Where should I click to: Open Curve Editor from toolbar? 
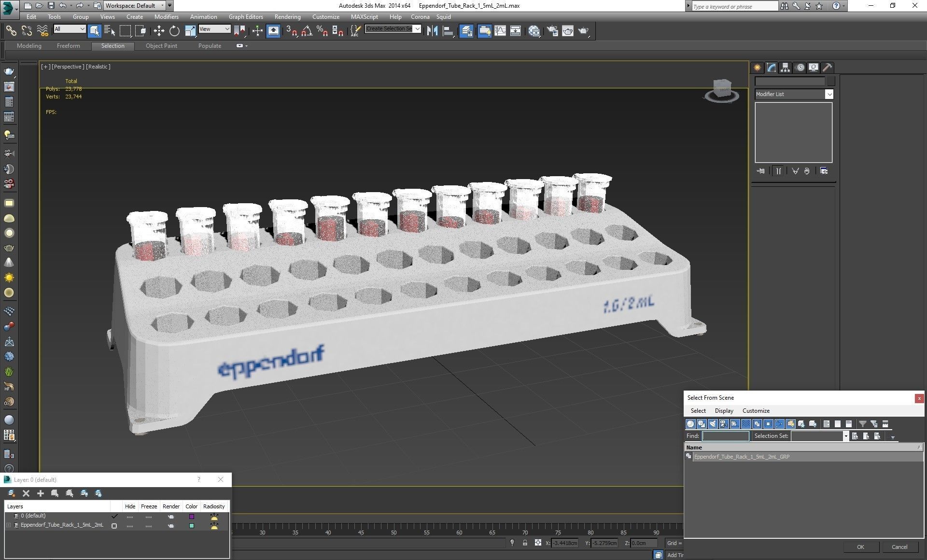click(500, 31)
